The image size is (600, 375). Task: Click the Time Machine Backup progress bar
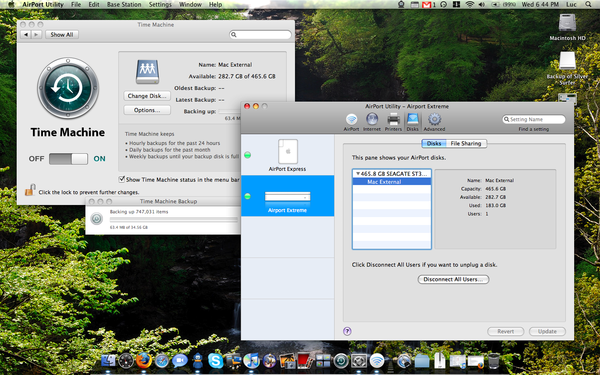pyautogui.click(x=173, y=220)
